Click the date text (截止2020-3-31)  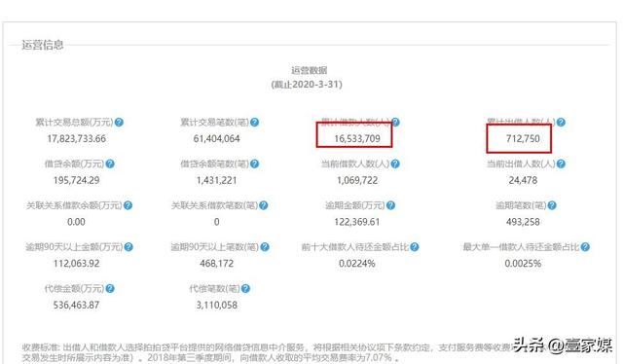pos(307,85)
